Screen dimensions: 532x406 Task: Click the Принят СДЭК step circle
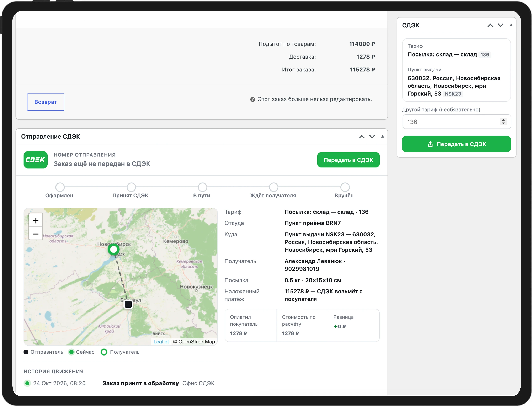coord(131,187)
